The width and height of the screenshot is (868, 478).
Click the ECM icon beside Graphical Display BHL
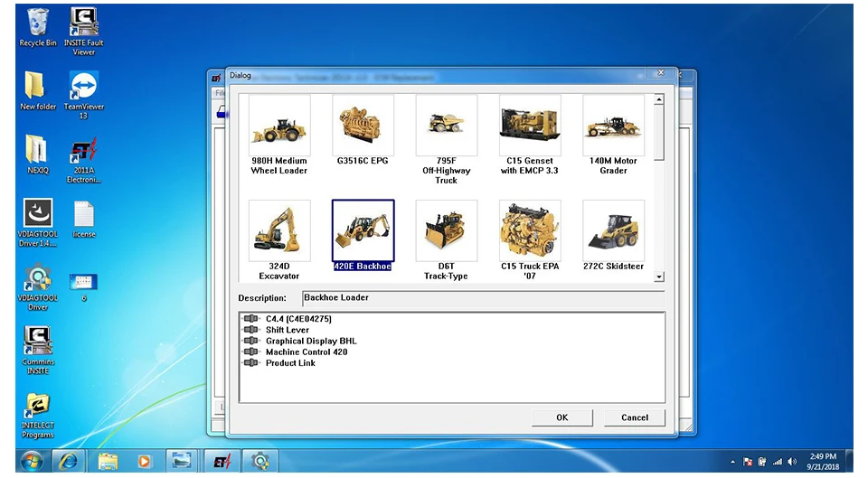(x=251, y=341)
